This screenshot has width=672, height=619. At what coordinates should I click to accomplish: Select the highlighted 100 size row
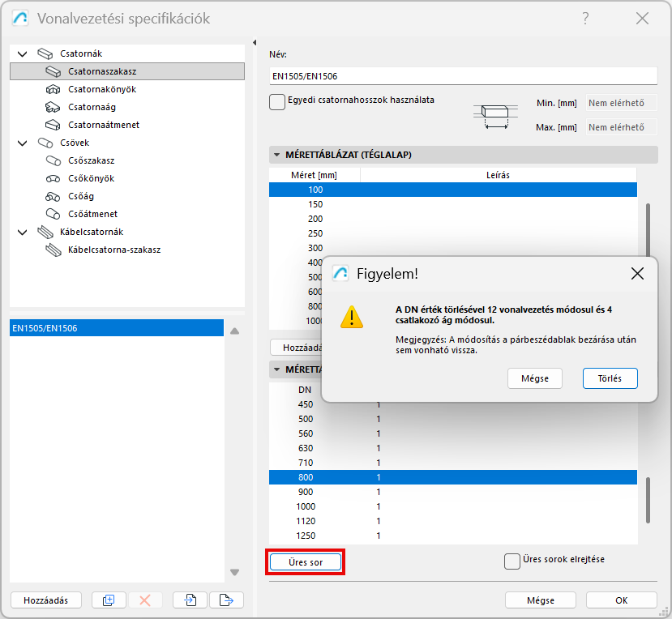click(453, 190)
